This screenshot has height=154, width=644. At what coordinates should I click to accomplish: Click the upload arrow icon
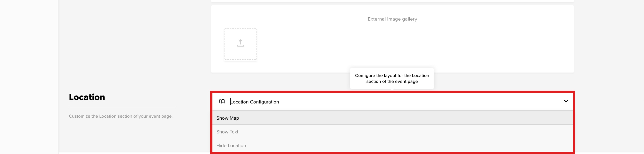[240, 43]
